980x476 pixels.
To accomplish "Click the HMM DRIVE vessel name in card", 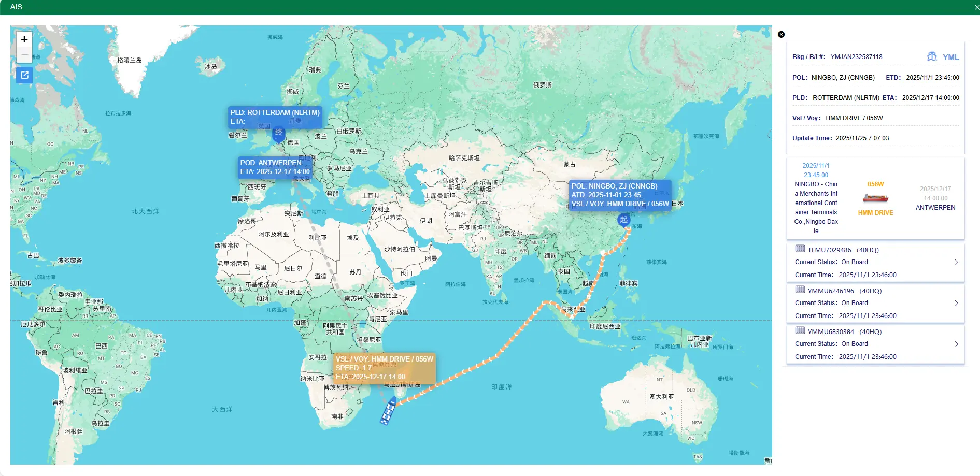I will [x=876, y=213].
